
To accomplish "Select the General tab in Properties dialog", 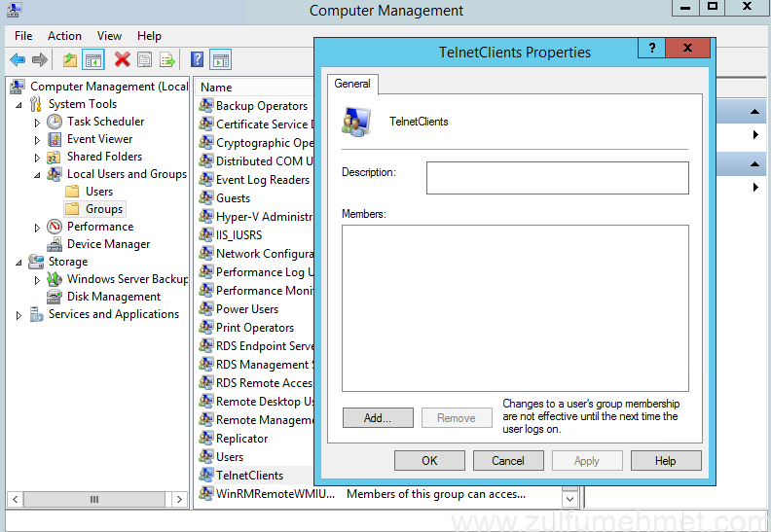I will (352, 84).
